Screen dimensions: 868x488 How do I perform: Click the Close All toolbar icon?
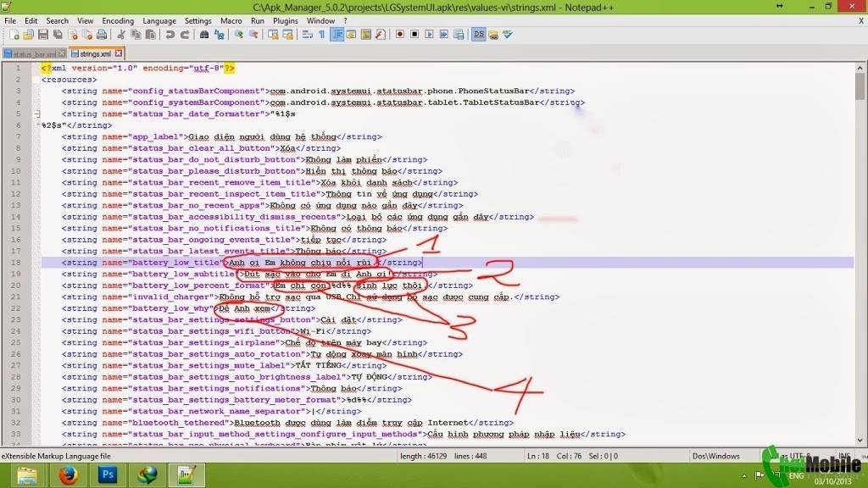(87, 35)
